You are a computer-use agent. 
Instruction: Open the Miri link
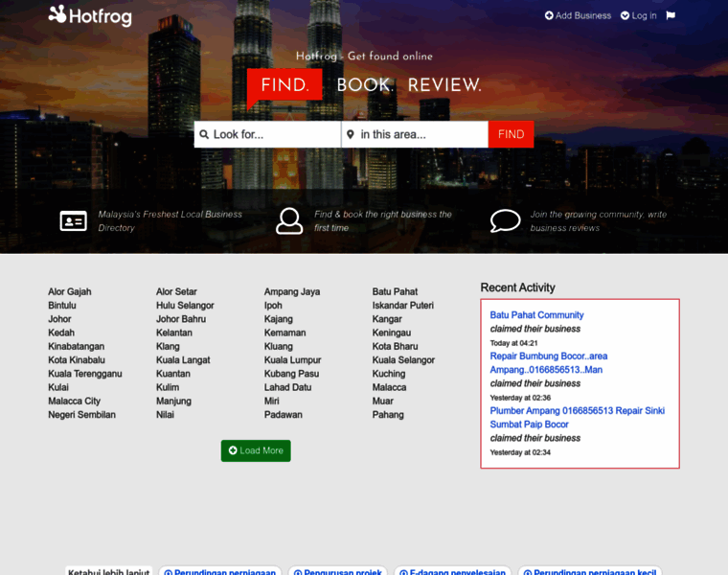tap(272, 401)
